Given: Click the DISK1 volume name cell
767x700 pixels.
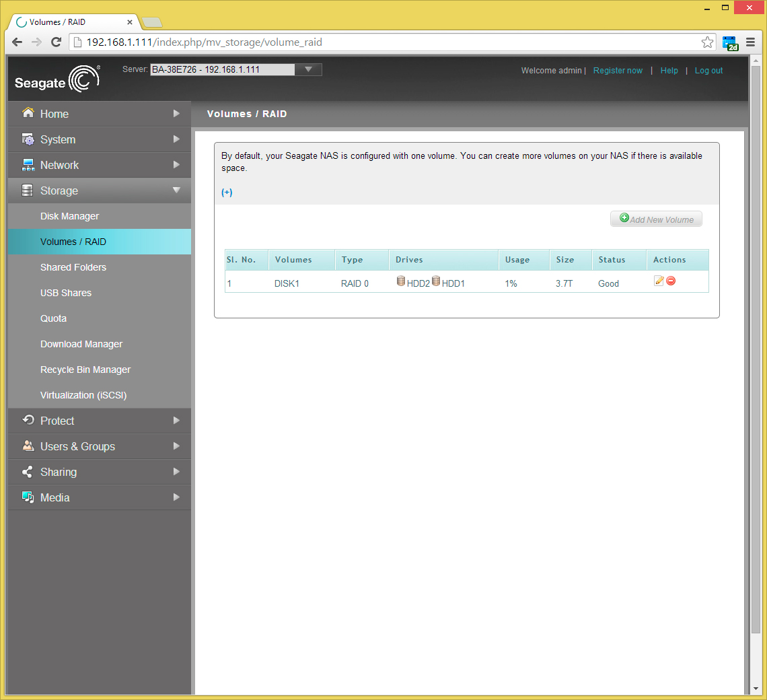Looking at the screenshot, I should (x=287, y=283).
